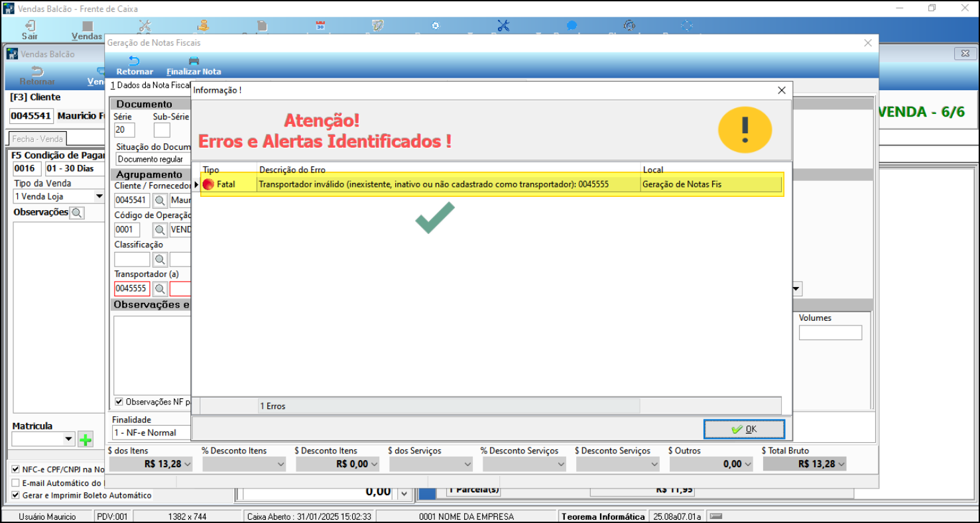This screenshot has width=980, height=523.
Task: Click the magnifier next to Observações
Action: tap(77, 213)
